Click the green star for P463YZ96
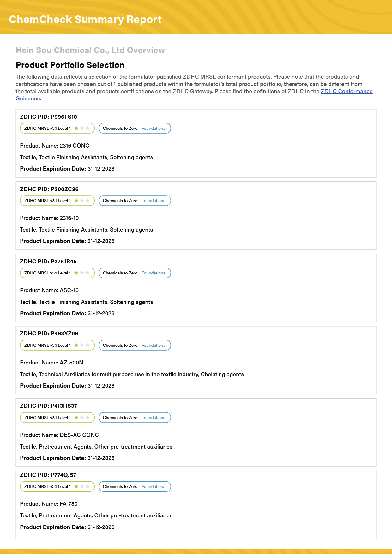This screenshot has height=554, width=392. [x=76, y=345]
